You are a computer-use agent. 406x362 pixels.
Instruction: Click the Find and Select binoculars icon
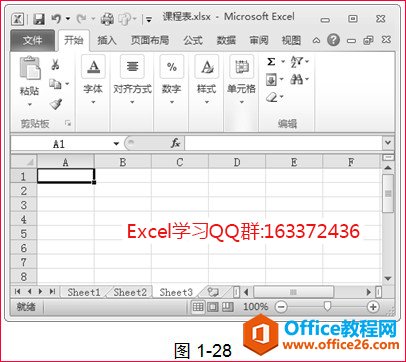(296, 79)
